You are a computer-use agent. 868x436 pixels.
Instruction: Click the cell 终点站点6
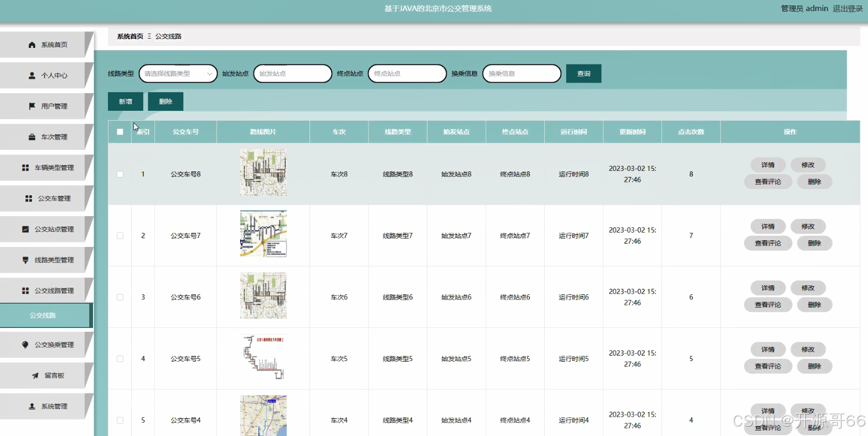click(515, 297)
